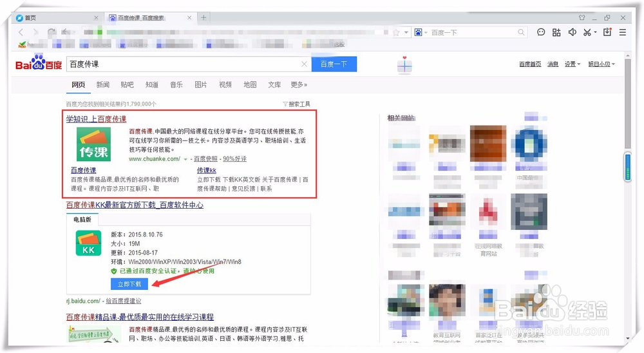
Task: Click the magnifier icon in browser search box
Action: pyautogui.click(x=521, y=32)
